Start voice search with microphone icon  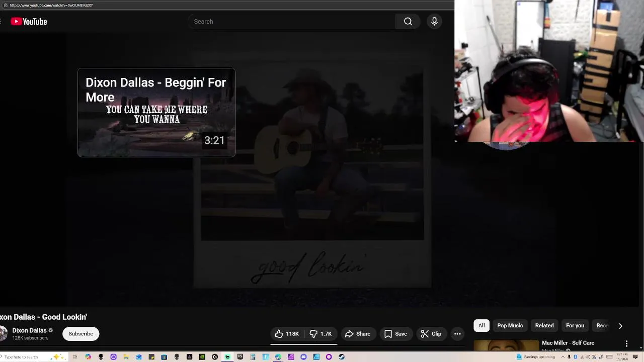tap(434, 22)
